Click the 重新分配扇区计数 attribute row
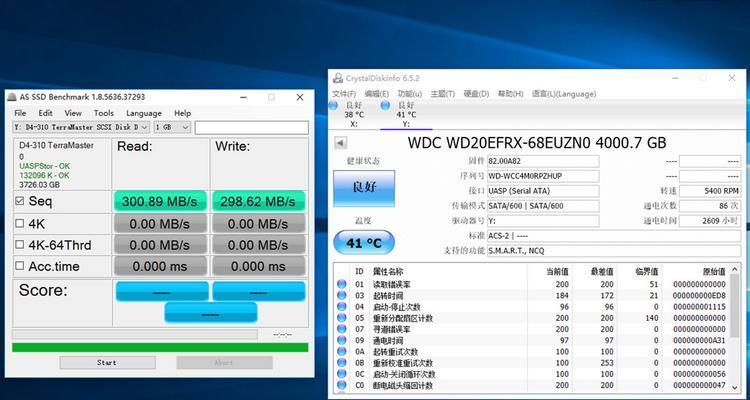Image resolution: width=750 pixels, height=400 pixels. tap(531, 318)
